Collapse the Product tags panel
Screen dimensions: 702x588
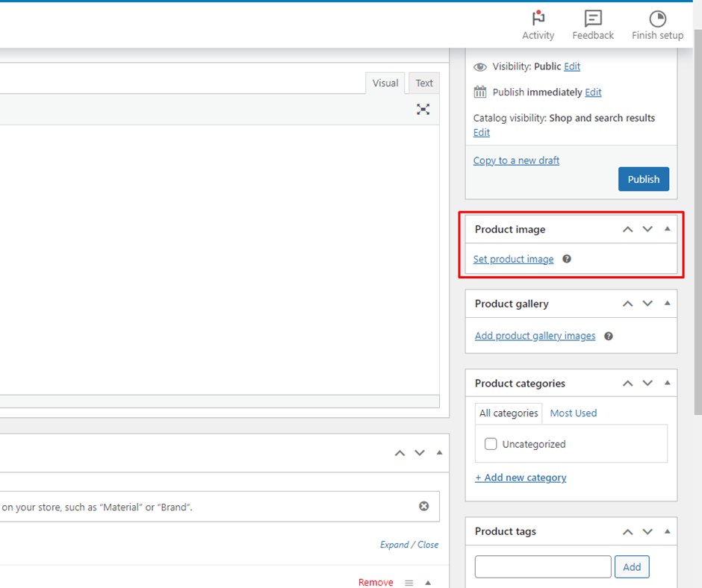[x=667, y=531]
